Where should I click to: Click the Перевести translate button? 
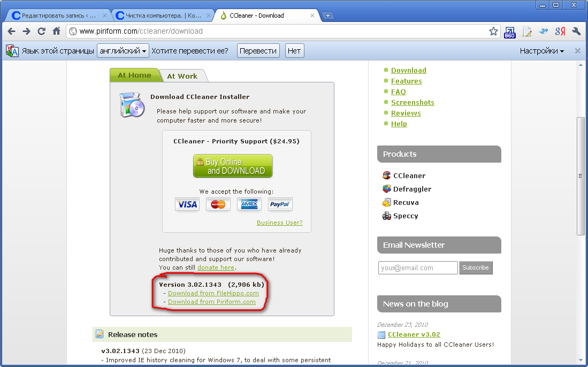258,51
